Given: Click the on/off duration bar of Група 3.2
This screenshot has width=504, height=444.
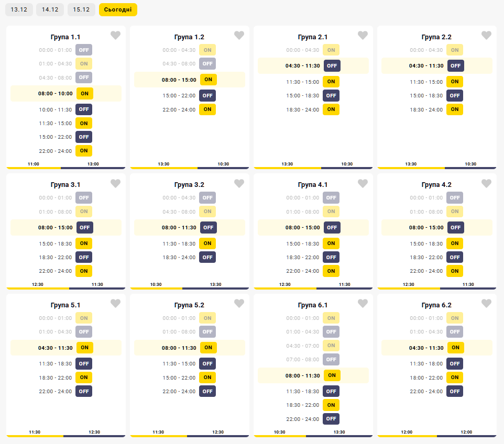Looking at the screenshot, I should tap(190, 288).
